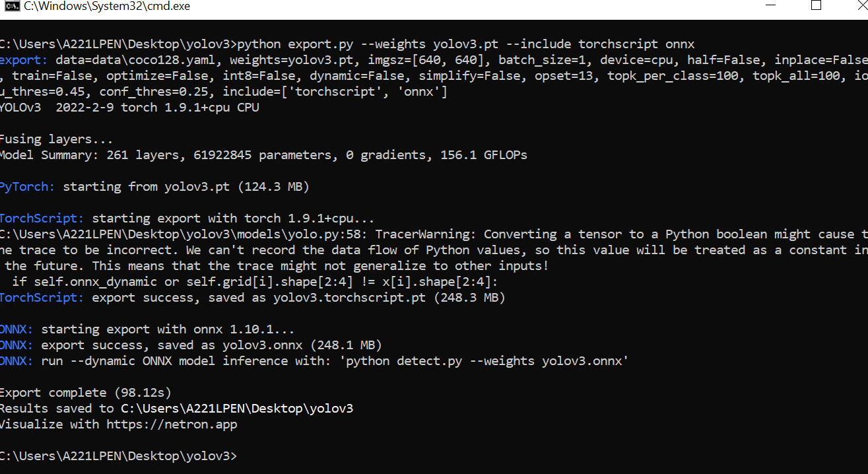Click the 'PyTorch:' blue label text

click(26, 186)
